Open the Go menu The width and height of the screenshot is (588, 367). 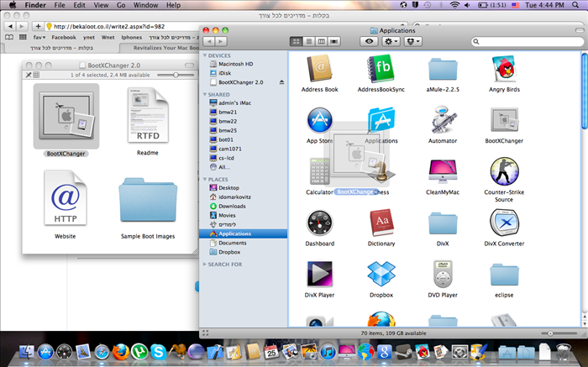click(121, 5)
